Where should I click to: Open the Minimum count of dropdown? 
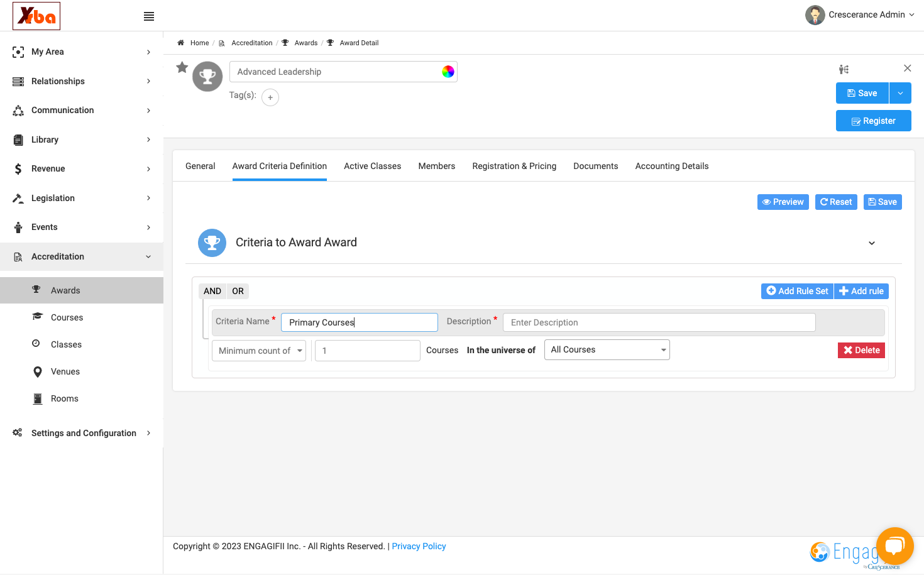[259, 351]
